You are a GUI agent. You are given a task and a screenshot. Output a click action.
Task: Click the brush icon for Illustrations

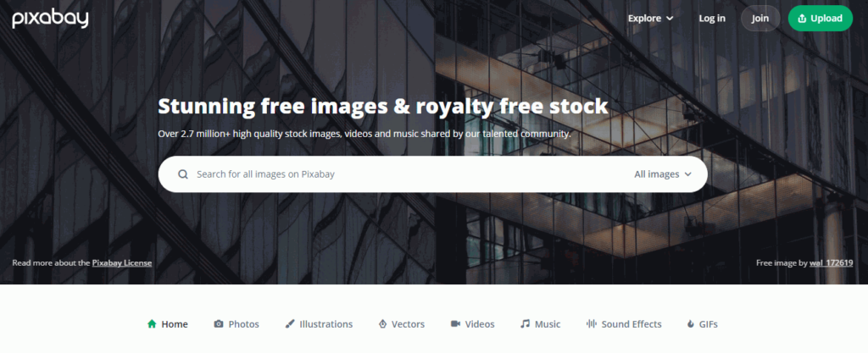[x=290, y=324]
